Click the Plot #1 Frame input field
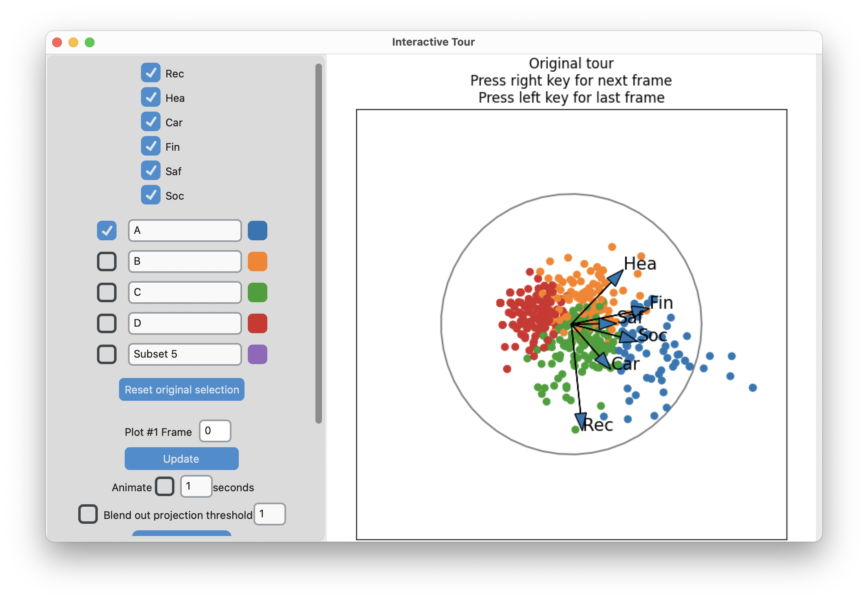Viewport: 868px width, 602px height. click(215, 431)
